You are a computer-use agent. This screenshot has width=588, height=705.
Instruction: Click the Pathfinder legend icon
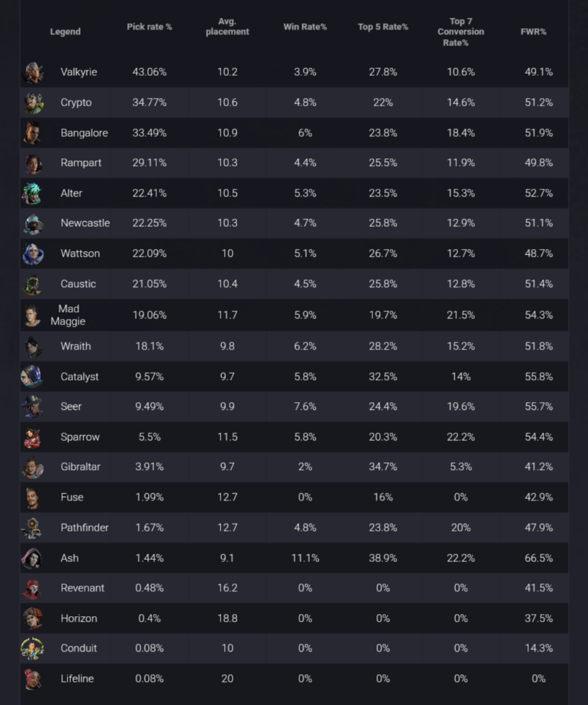coord(32,527)
